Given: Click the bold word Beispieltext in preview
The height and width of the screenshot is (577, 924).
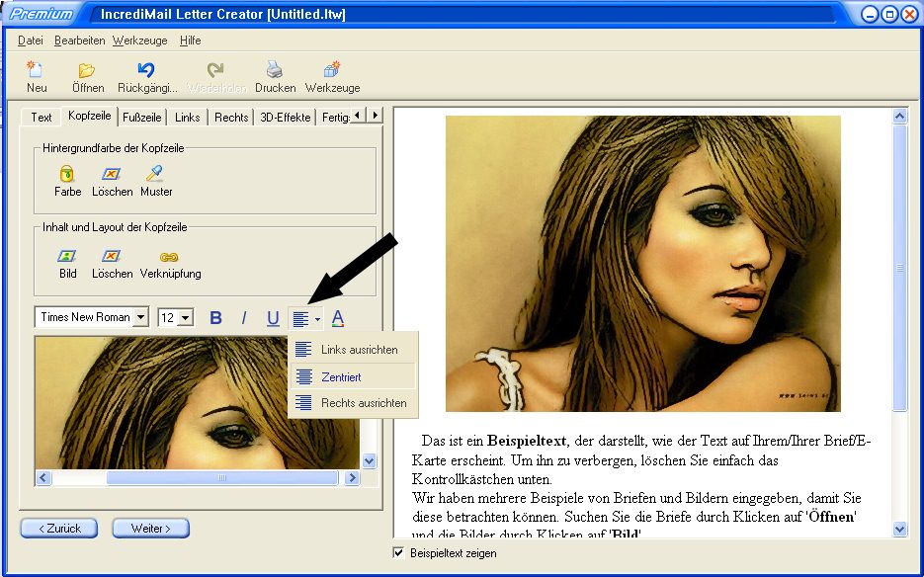Looking at the screenshot, I should click(x=527, y=441).
